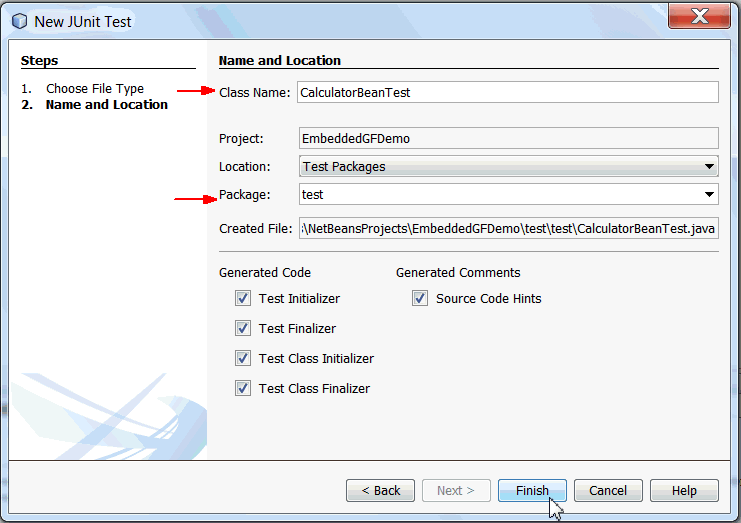Go back with the Back button
Screen dimensions: 741x523
coord(380,491)
